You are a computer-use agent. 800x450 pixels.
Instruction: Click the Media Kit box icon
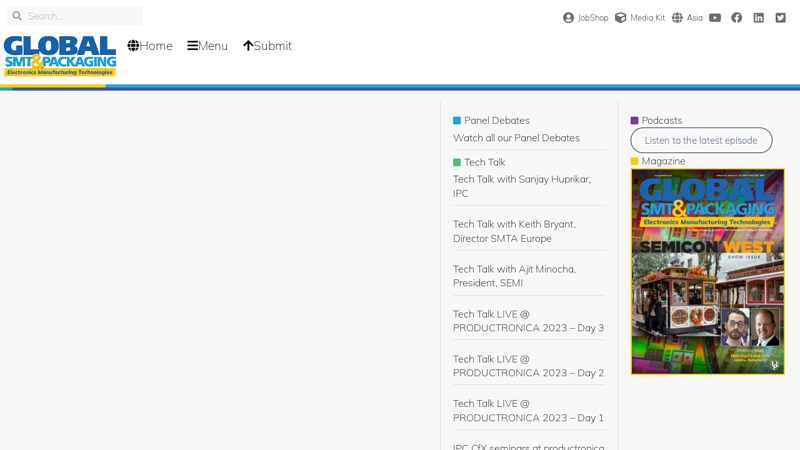click(x=620, y=17)
